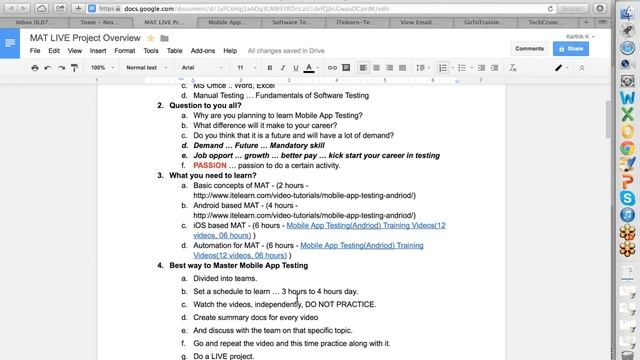Viewport: 640px width, 360px height.
Task: Open the Edit menu
Action: [54, 51]
